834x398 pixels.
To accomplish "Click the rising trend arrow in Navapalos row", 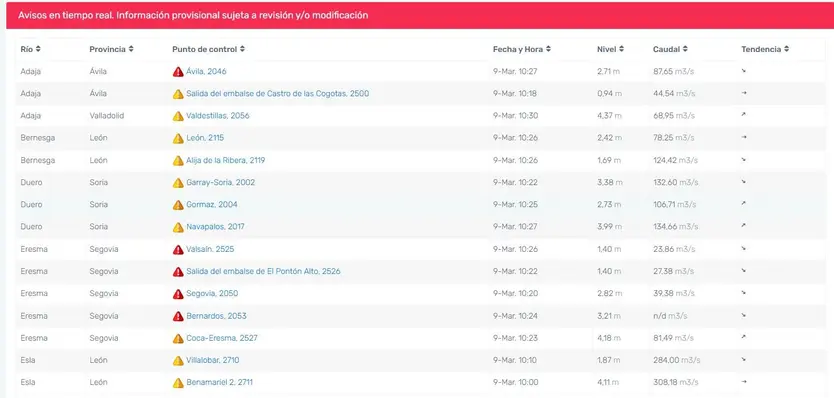I will click(744, 226).
